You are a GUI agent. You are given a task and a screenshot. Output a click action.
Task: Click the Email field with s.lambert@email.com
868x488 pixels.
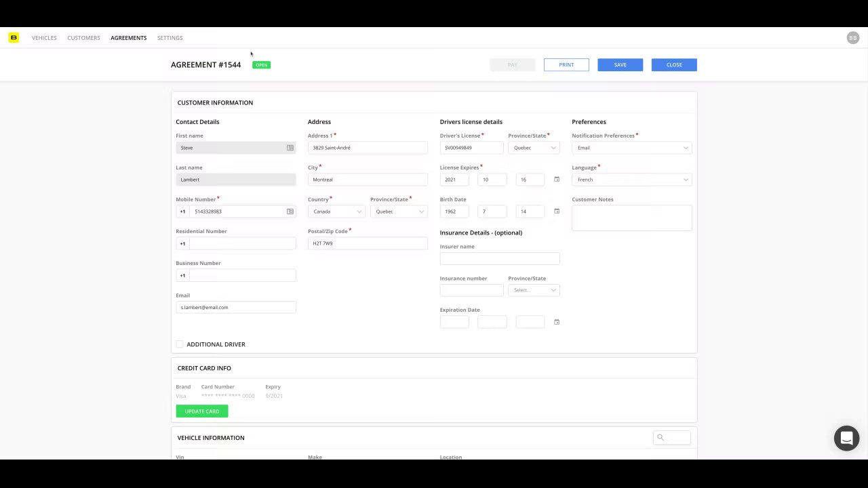click(x=235, y=307)
